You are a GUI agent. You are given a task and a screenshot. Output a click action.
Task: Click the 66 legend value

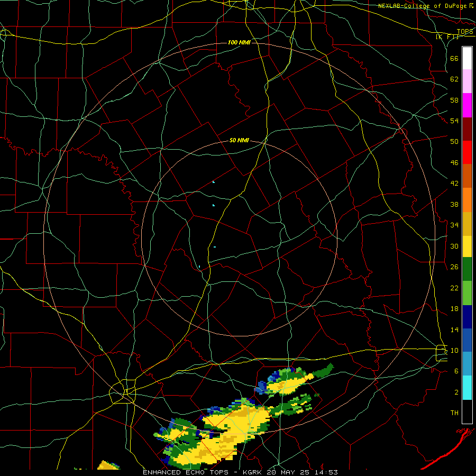pyautogui.click(x=454, y=58)
